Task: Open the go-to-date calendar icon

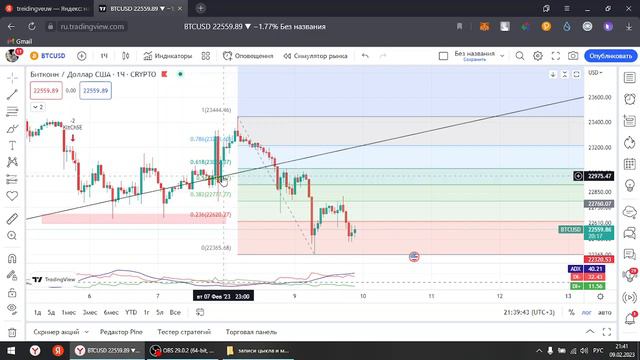Action: pos(200,312)
